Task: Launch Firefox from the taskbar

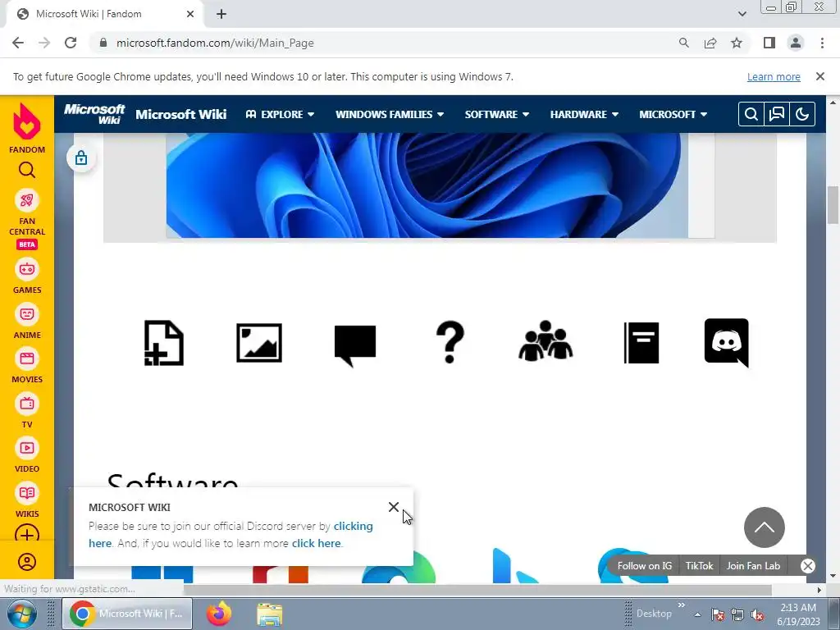Action: click(218, 614)
